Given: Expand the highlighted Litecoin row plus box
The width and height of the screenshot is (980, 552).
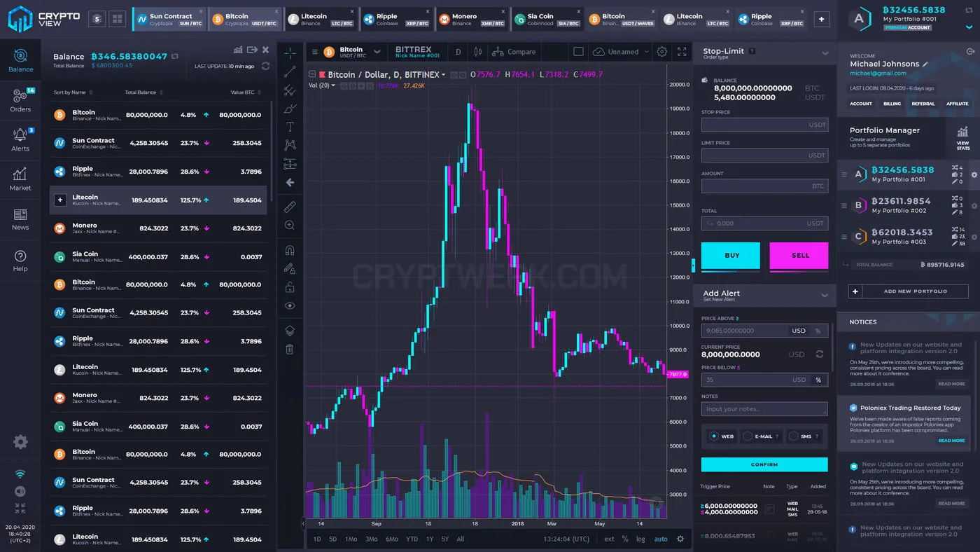Looking at the screenshot, I should (x=60, y=200).
